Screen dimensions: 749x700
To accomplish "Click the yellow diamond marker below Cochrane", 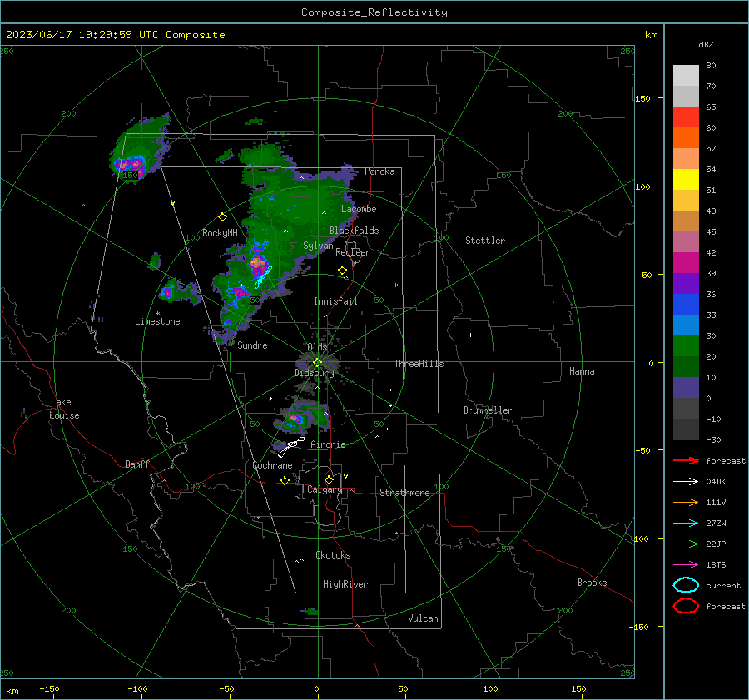I will pyautogui.click(x=285, y=480).
